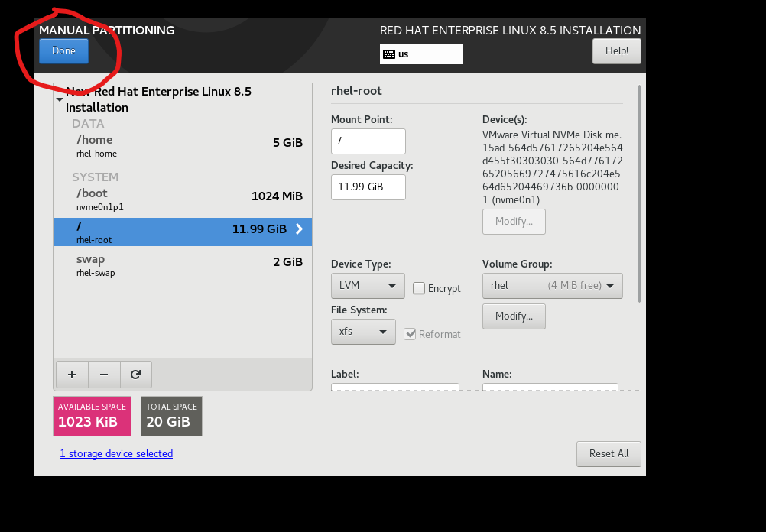Click the 2 GiB size of swap
Screen dimensions: 766x532
(287, 262)
